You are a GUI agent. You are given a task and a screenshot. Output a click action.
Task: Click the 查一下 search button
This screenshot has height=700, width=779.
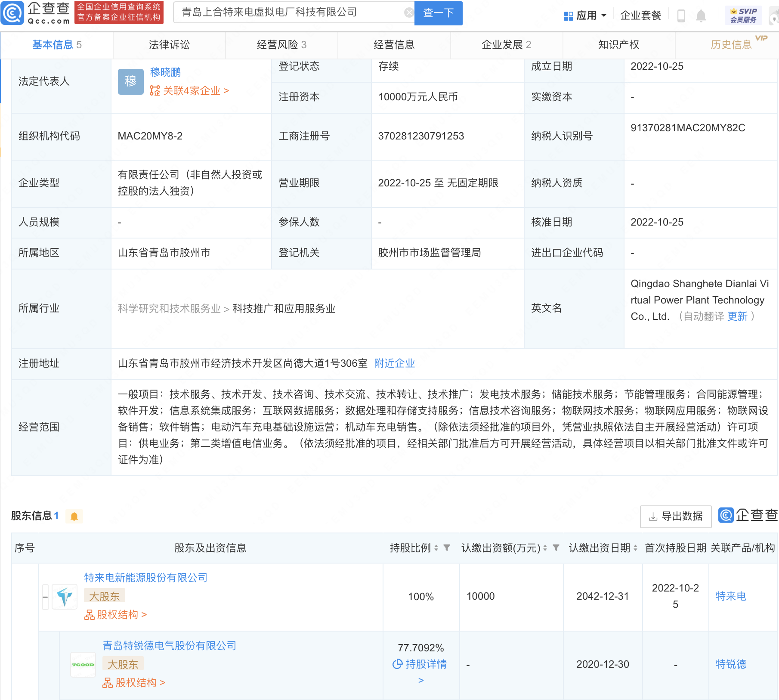(438, 13)
